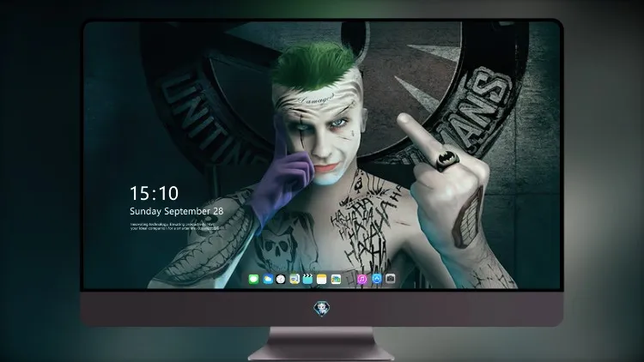Open the Camera app in dock
Screen dimensions: 644x362
(x=391, y=279)
